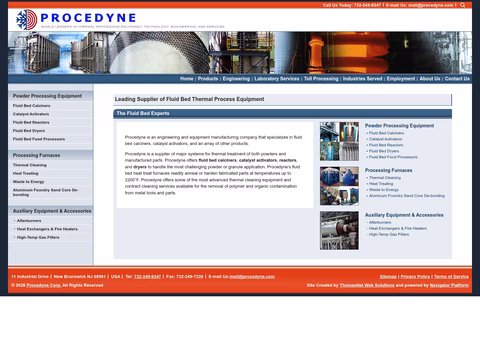
Task: Select Toll Processing in the nav bar
Action: pyautogui.click(x=321, y=79)
